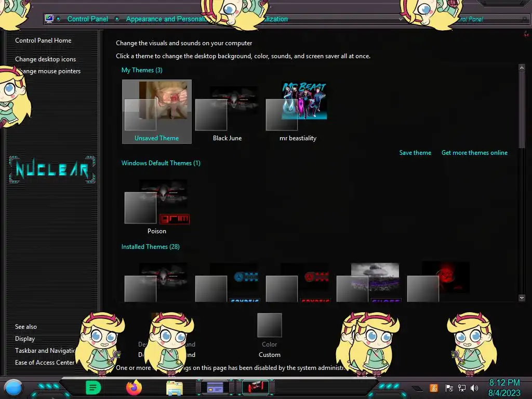Click the My Themes (3) heading

[x=142, y=70]
